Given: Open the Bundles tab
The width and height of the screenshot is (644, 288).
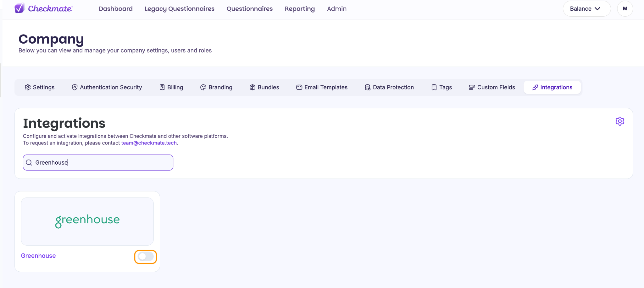Looking at the screenshot, I should click(x=264, y=87).
